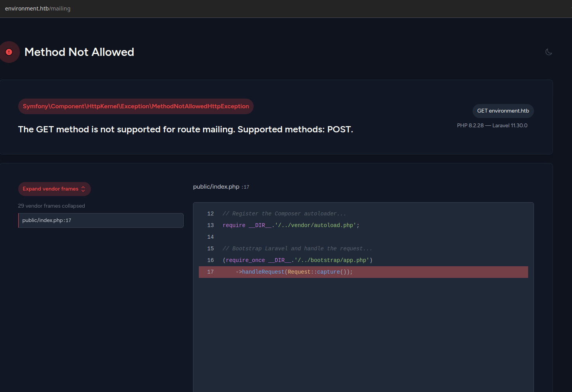Viewport: 572px width, 392px height.
Task: Click line number 12 in the code viewer
Action: coord(210,214)
